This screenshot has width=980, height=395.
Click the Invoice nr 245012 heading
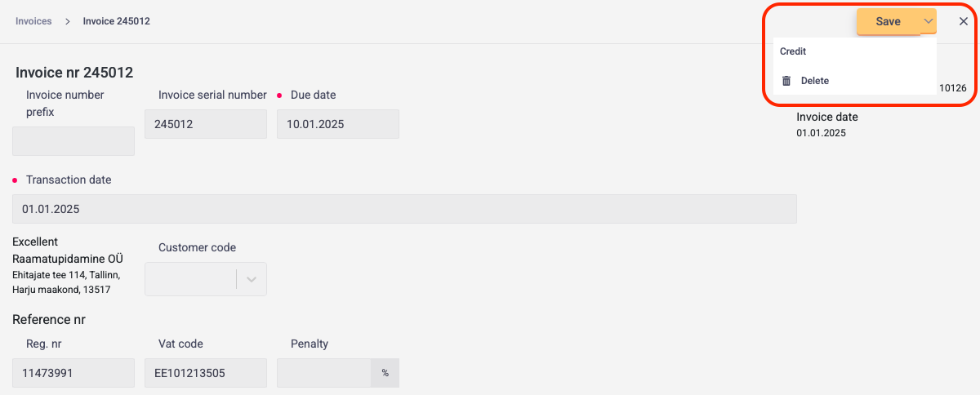point(74,73)
